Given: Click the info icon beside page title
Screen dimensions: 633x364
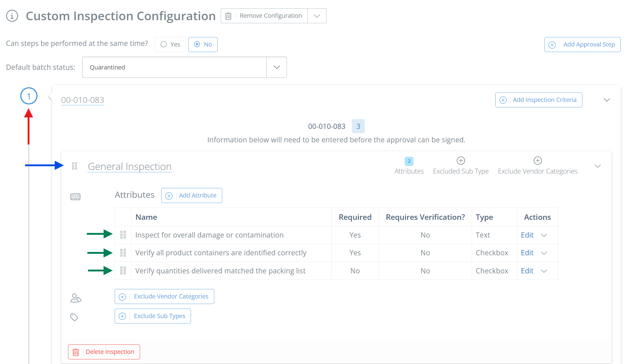Looking at the screenshot, I should [12, 16].
